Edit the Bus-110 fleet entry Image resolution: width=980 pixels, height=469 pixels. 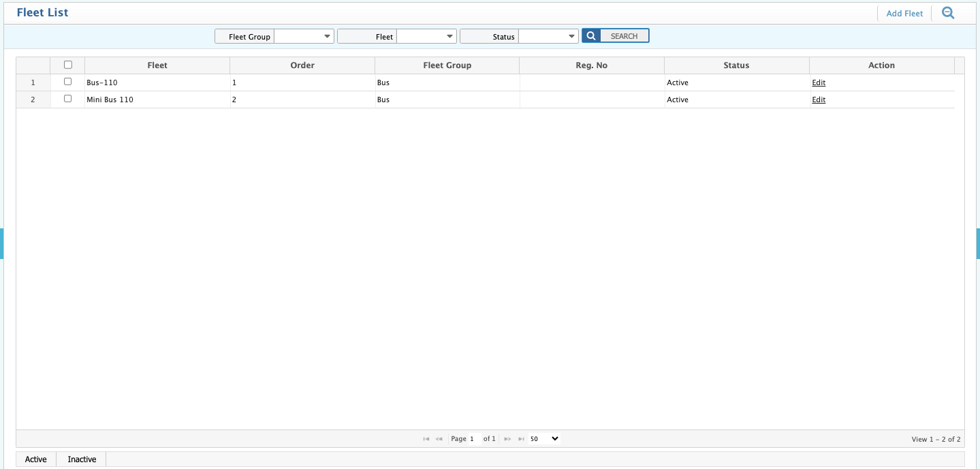[x=819, y=82]
